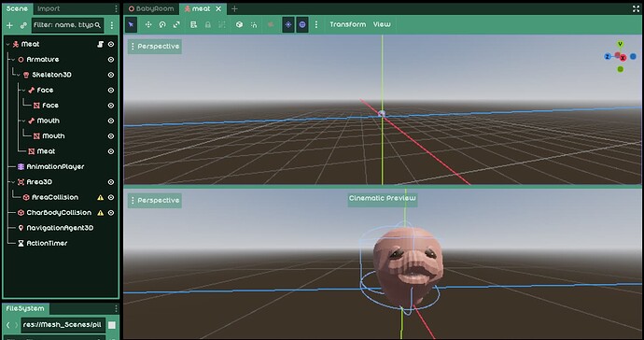Screen dimensions: 644x340
Task: Show the AreaCollision warning icon
Action: (x=100, y=197)
